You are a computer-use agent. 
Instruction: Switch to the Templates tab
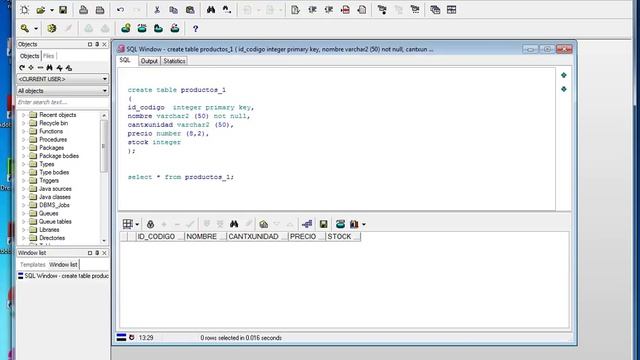click(x=33, y=264)
